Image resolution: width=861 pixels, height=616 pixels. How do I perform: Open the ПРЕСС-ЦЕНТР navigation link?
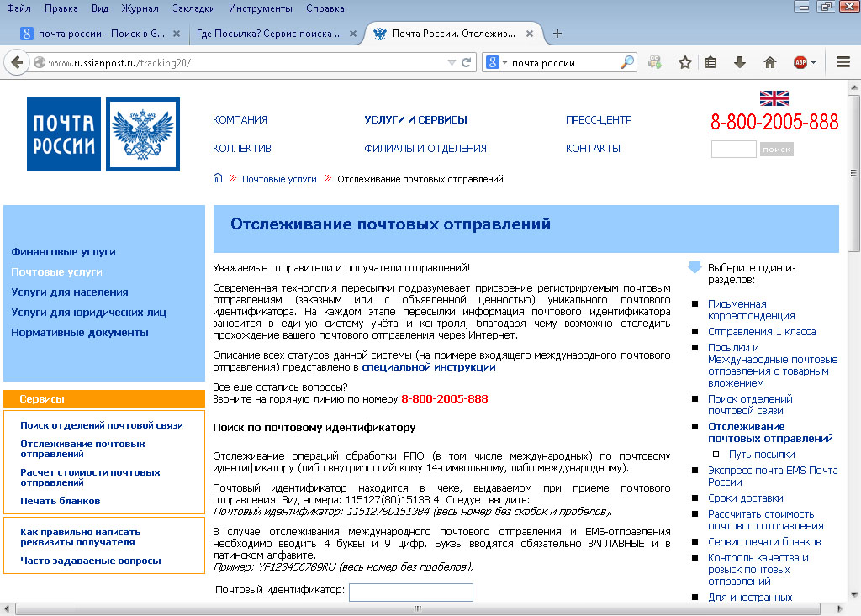tap(599, 119)
